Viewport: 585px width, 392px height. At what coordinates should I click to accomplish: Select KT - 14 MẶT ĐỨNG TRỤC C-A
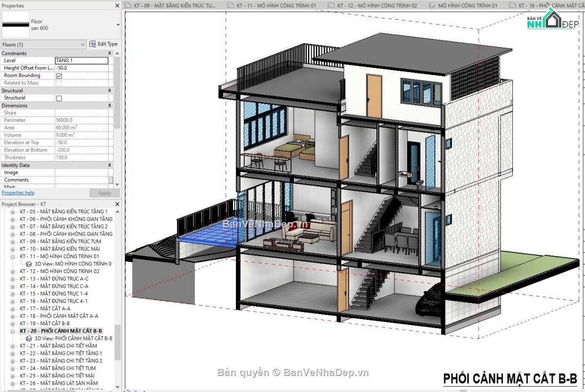(54, 286)
